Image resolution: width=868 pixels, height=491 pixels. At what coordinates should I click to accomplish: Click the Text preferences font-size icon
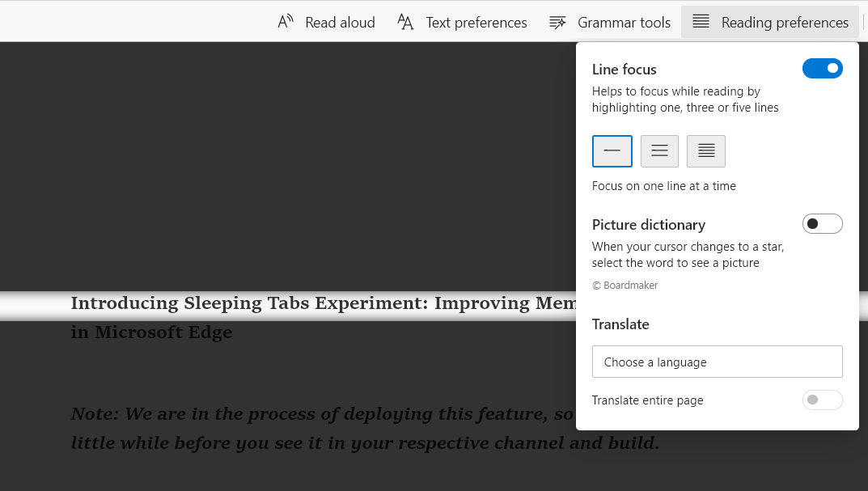[405, 22]
